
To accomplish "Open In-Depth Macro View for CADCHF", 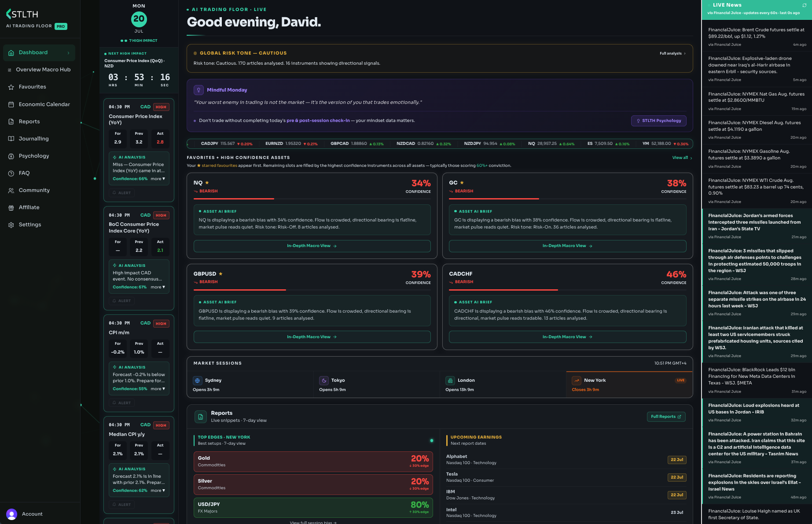I will tap(567, 337).
